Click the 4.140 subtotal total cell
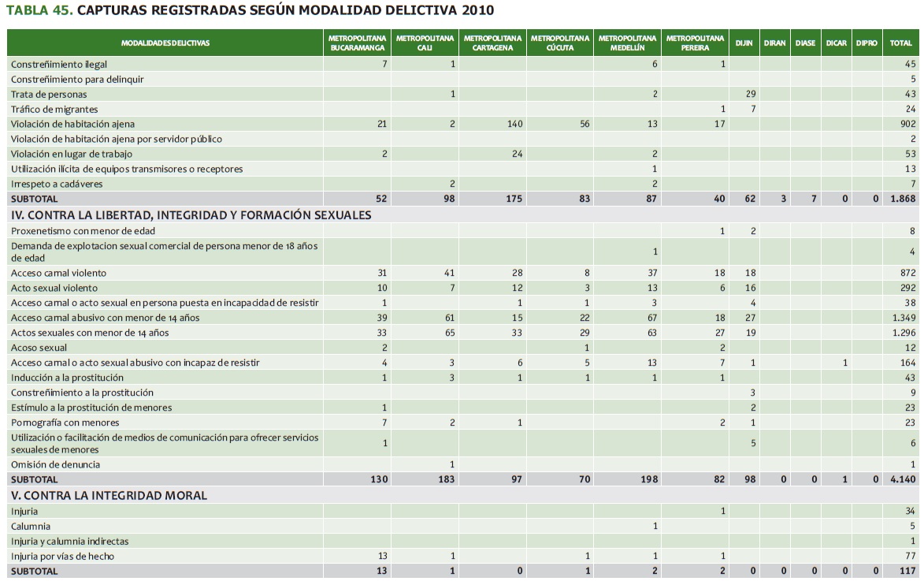This screenshot has height=581, width=924. (x=901, y=479)
